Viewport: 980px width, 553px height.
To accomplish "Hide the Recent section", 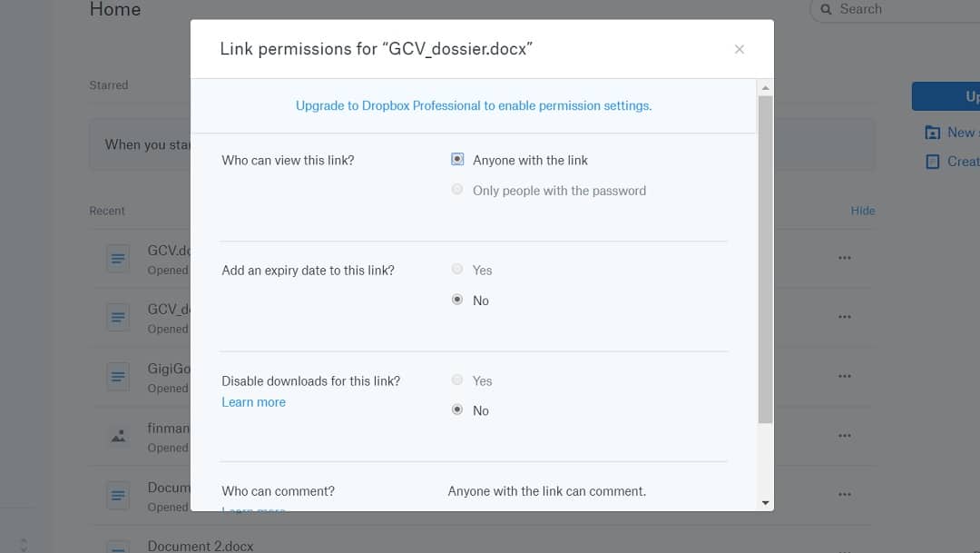I will (863, 211).
